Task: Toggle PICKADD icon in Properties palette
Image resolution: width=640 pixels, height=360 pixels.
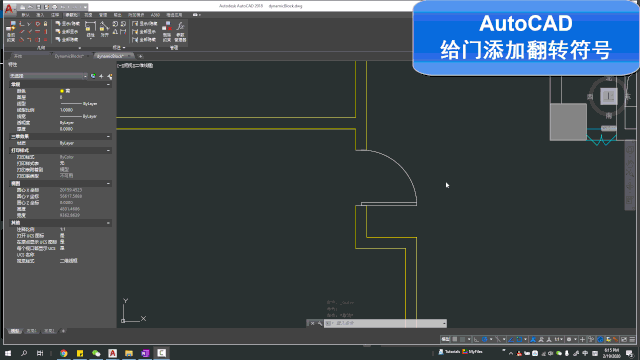Action: pyautogui.click(x=93, y=76)
